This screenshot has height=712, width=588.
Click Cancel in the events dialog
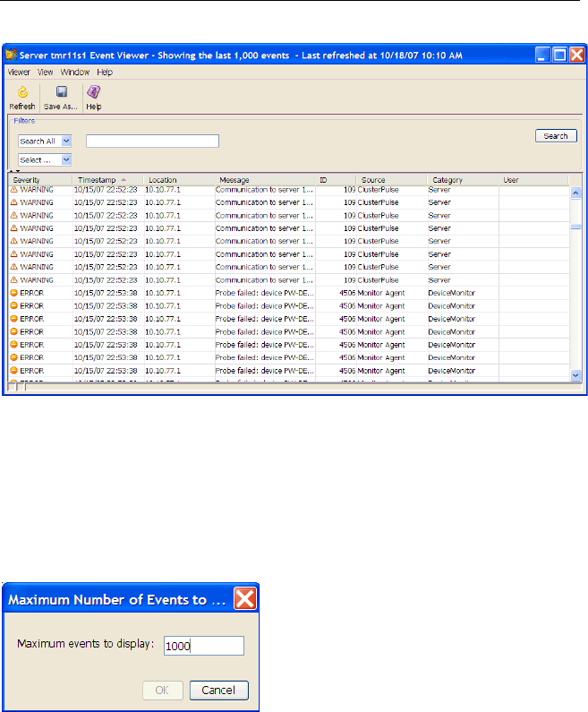tap(218, 690)
